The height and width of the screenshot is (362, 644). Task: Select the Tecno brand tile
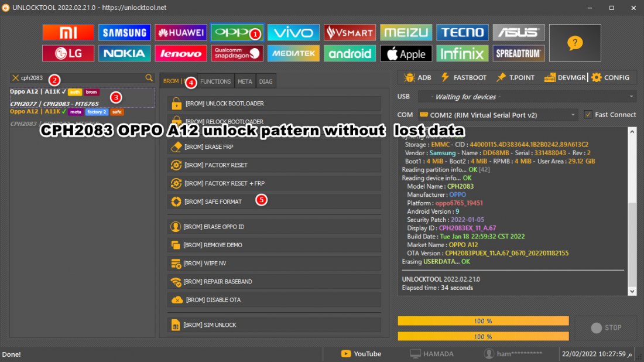click(462, 32)
